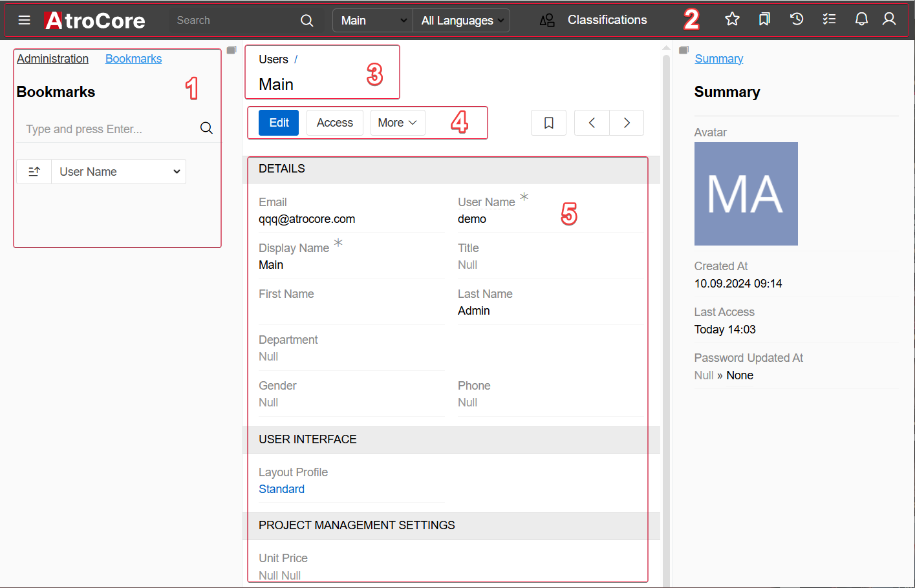Open the Main locale dropdown
The image size is (915, 588).
coord(373,21)
